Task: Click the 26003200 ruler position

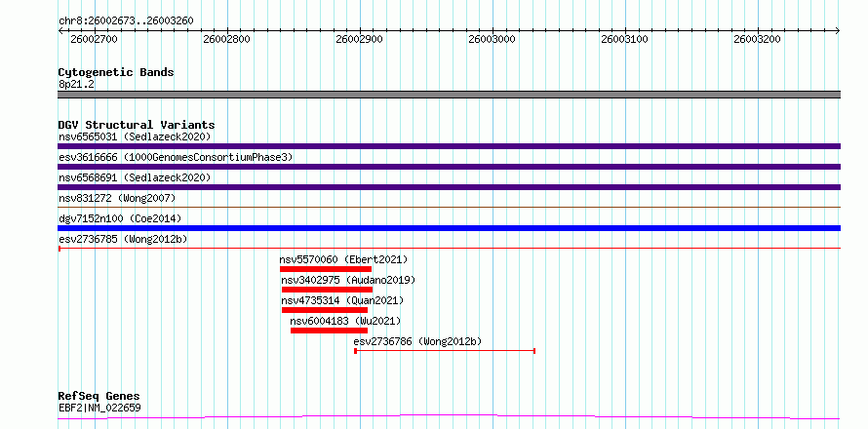Action: (x=757, y=39)
